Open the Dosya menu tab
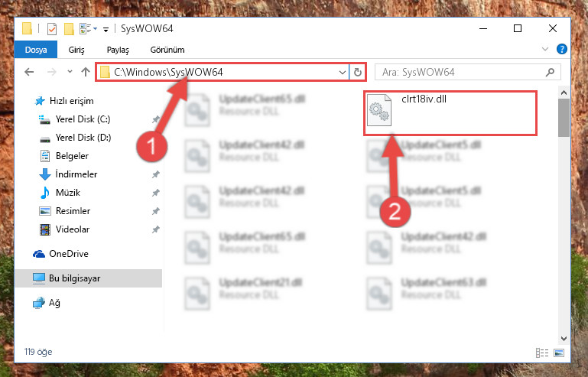The height and width of the screenshot is (377, 588). (36, 50)
